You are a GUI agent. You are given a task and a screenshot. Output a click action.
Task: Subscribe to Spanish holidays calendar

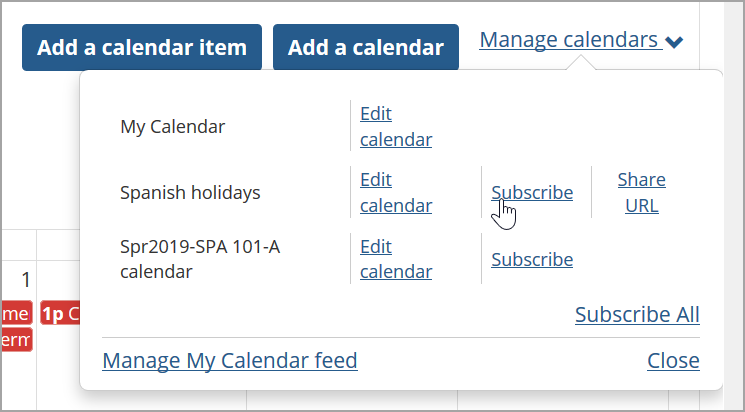(x=532, y=193)
